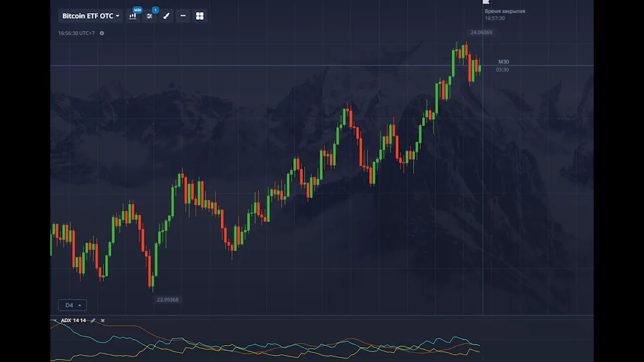The image size is (644, 362).
Task: Open the indicators settings icon
Action: click(149, 16)
